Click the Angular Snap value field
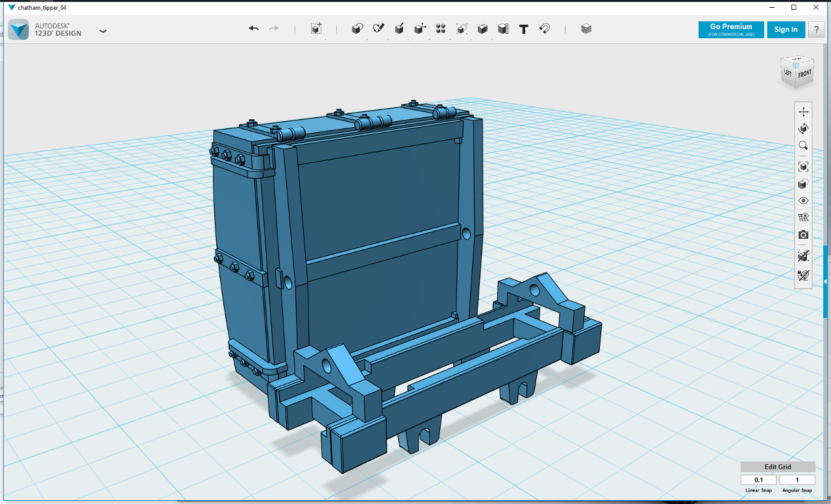 (797, 480)
